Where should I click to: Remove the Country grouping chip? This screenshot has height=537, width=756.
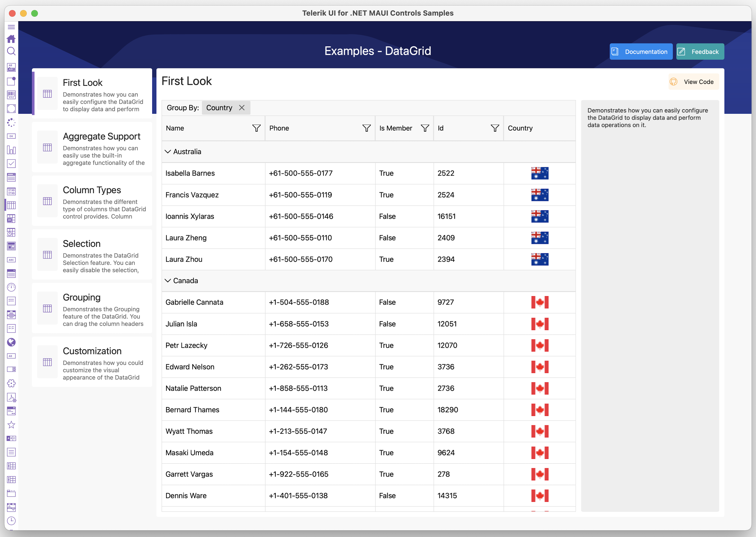click(x=242, y=108)
